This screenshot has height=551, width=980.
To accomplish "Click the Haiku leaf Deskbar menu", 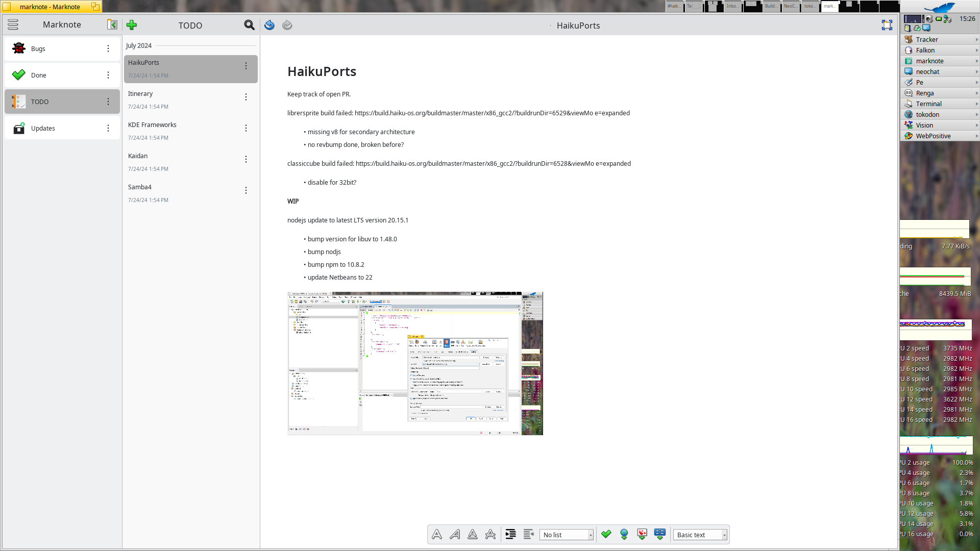I will [939, 7].
